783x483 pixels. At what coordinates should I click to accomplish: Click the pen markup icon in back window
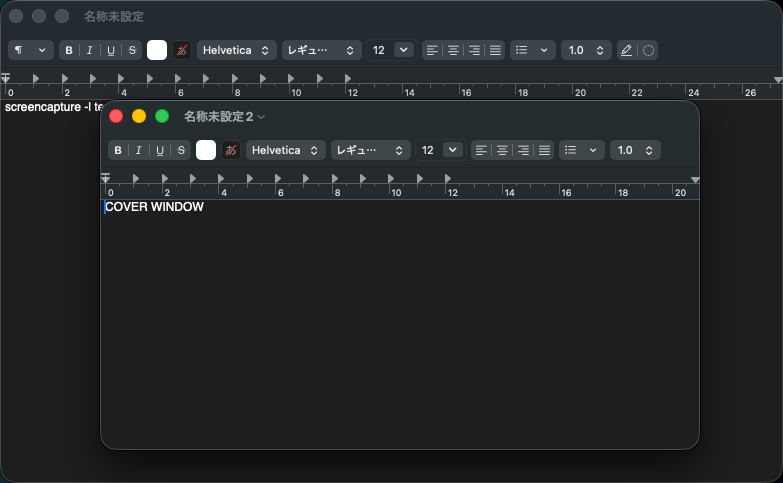[x=627, y=50]
